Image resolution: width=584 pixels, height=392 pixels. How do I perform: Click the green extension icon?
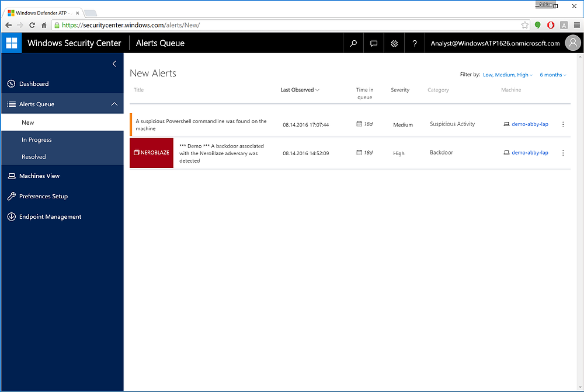tap(537, 25)
